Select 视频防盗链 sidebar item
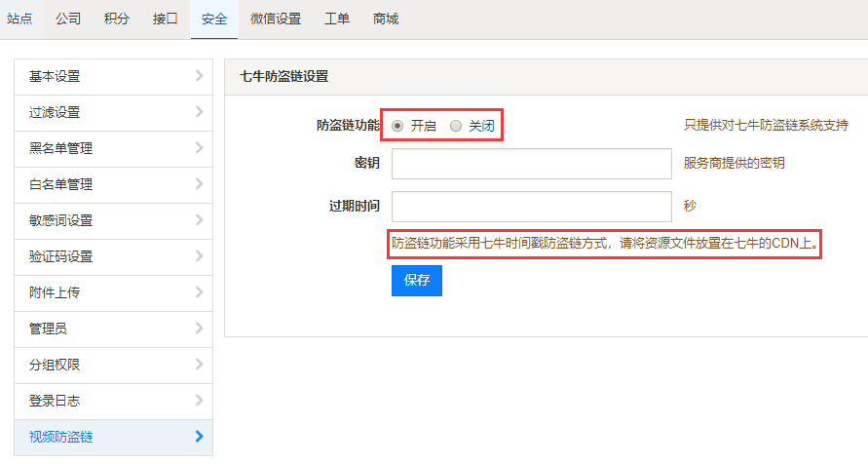 coord(113,438)
